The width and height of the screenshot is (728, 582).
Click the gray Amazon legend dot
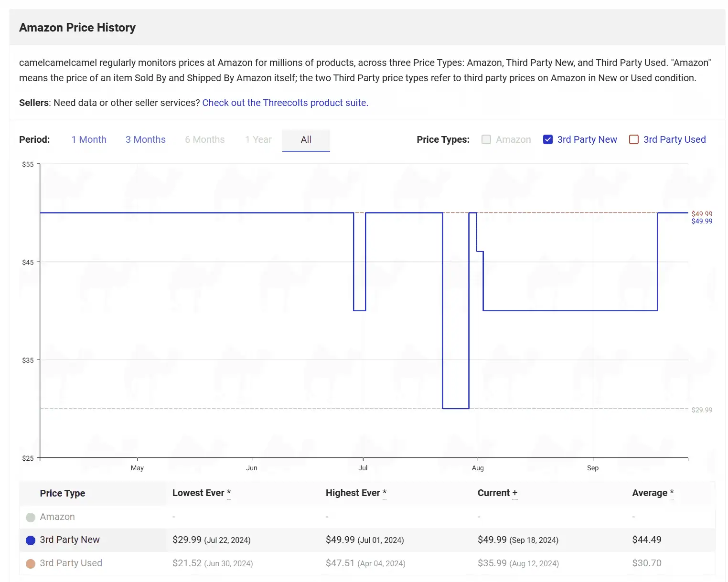(31, 517)
